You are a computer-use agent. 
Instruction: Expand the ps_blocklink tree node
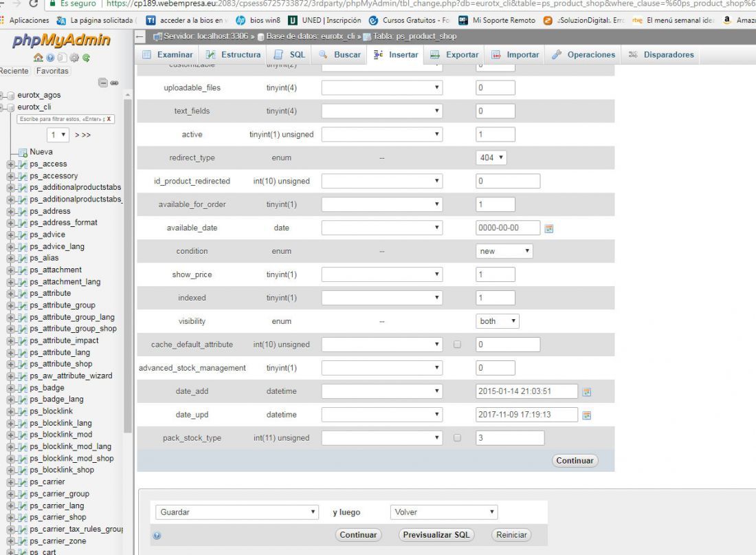(10, 412)
